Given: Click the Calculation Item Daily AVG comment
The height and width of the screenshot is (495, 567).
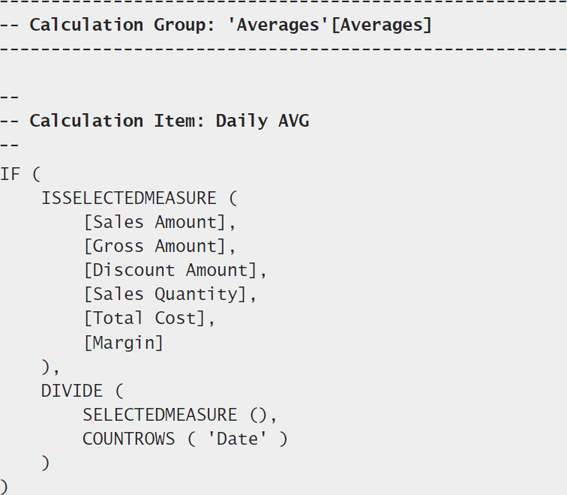Looking at the screenshot, I should click(x=154, y=121).
